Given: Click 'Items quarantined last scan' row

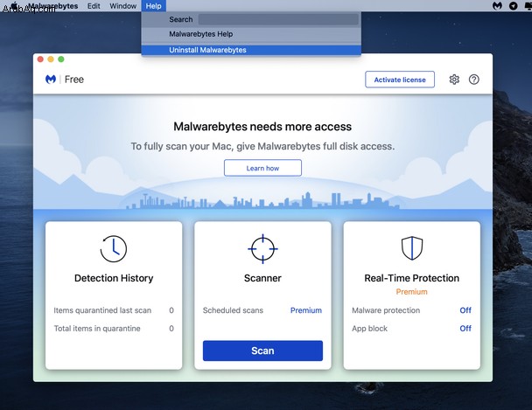Looking at the screenshot, I should pyautogui.click(x=114, y=310).
